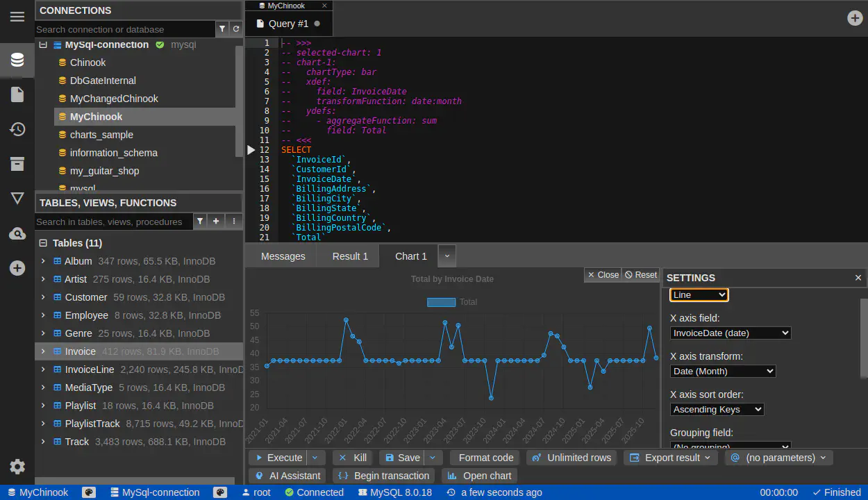868x500 pixels.
Task: Open the cloud sidebar icon
Action: click(17, 234)
